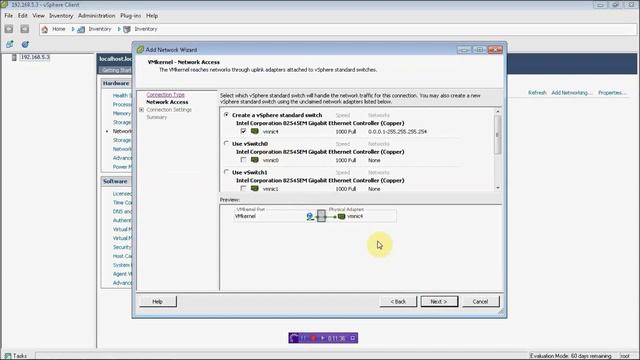Click the 0.0.0.1-255.255.255.254 network range
Screen dimensions: 640x360
(x=398, y=131)
